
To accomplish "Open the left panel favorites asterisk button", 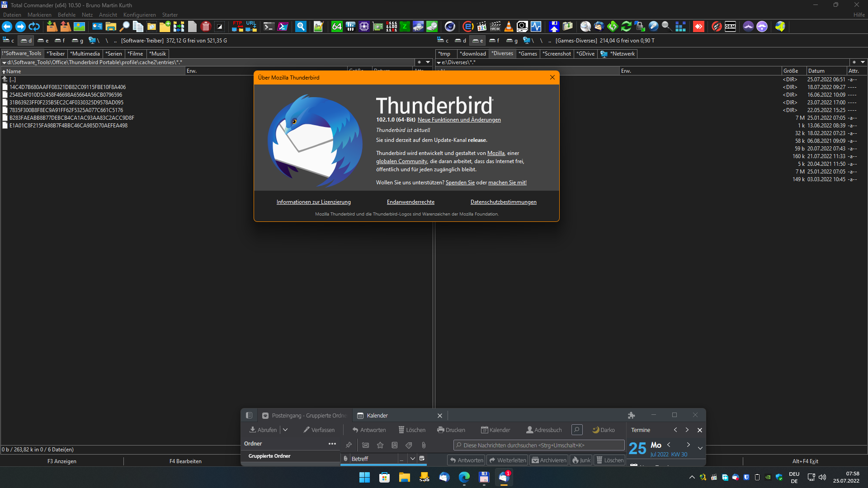I will [x=419, y=62].
